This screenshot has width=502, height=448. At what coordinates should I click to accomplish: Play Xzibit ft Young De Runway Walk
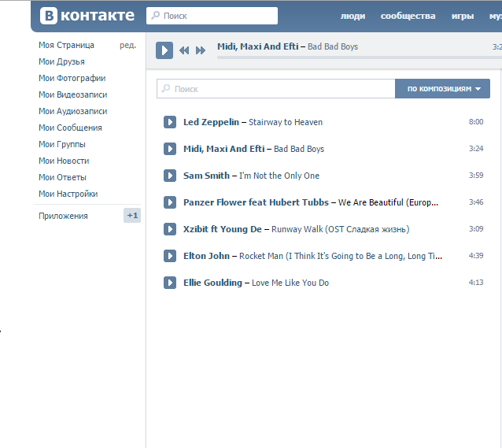[x=170, y=229]
